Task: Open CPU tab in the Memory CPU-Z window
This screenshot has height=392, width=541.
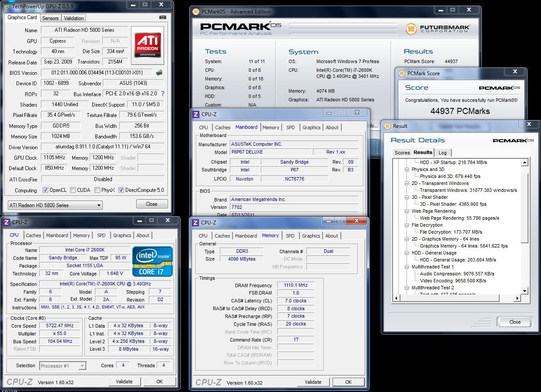Action: (203, 236)
